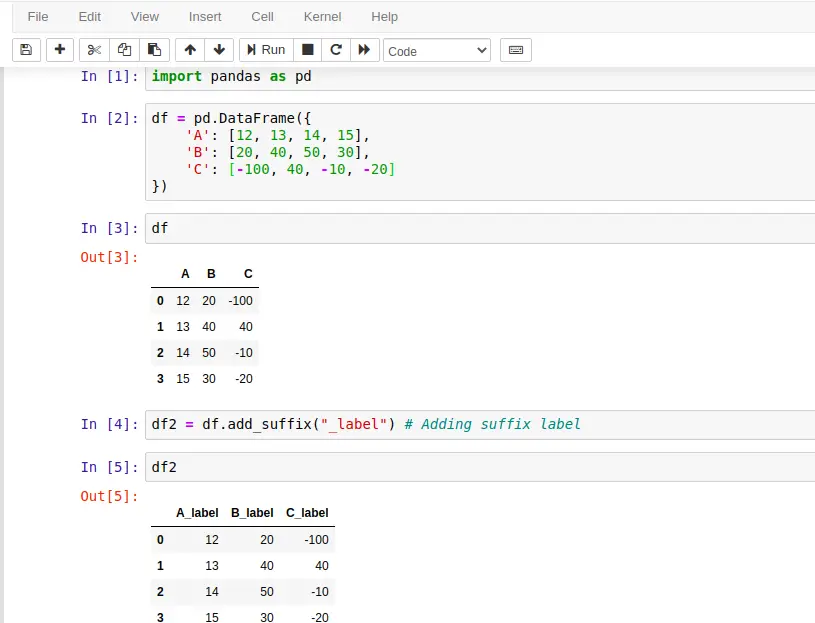Insert a new cell using the plus icon
The image size is (815, 623).
60,49
